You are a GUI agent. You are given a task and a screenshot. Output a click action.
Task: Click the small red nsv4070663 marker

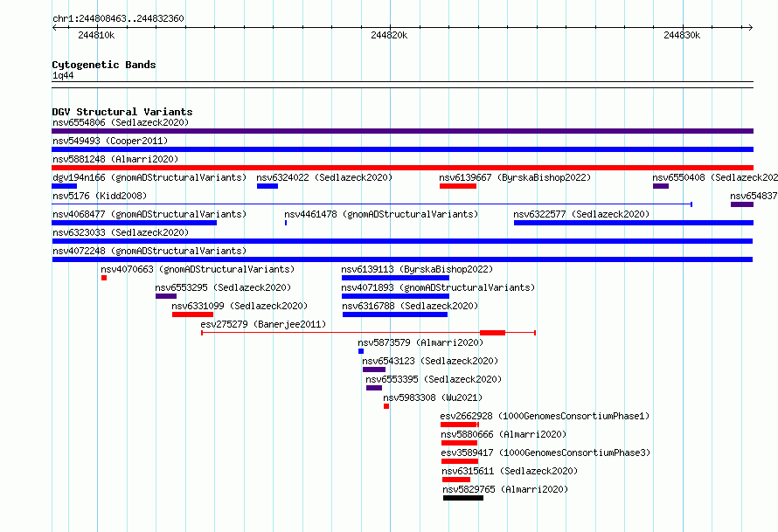[104, 278]
